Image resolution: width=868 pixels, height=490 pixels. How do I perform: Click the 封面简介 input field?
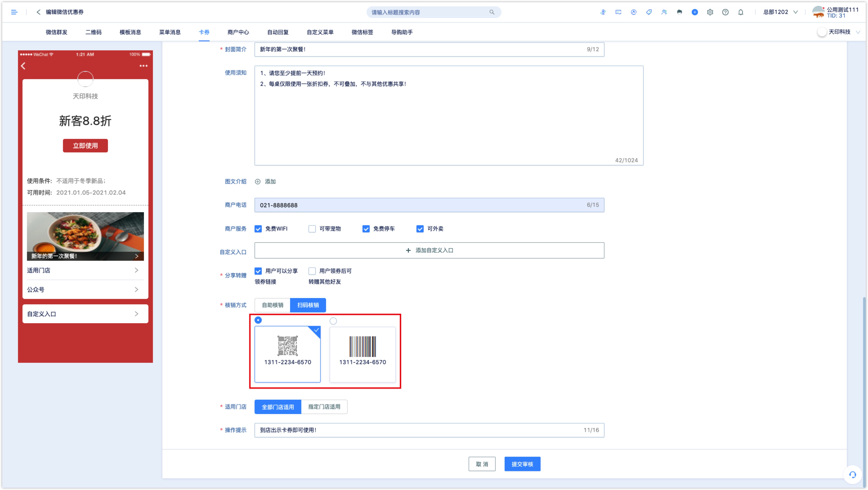click(429, 49)
